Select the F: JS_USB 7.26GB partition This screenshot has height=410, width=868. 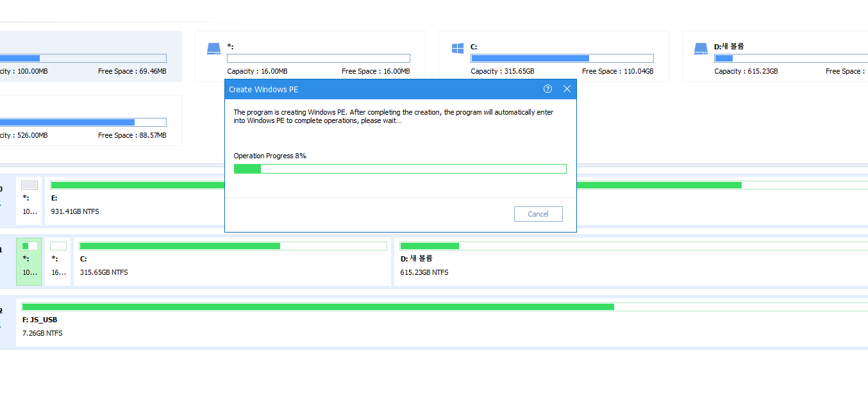[442, 322]
